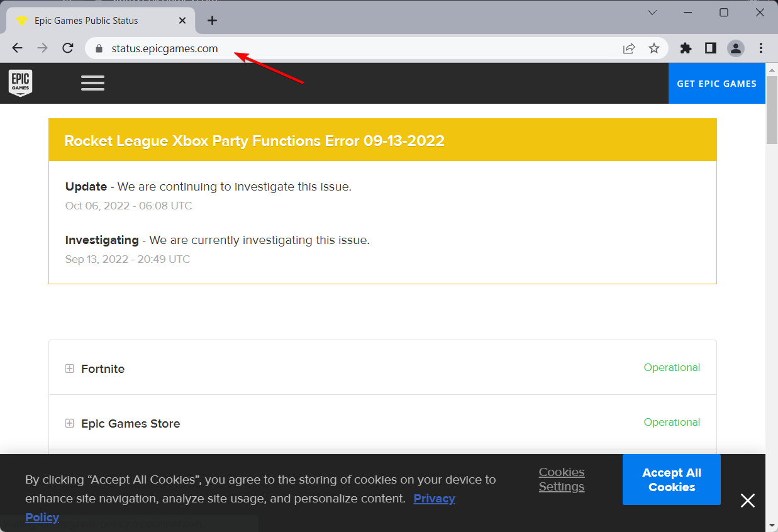Minimize the browser window
This screenshot has width=778, height=532.
click(688, 13)
